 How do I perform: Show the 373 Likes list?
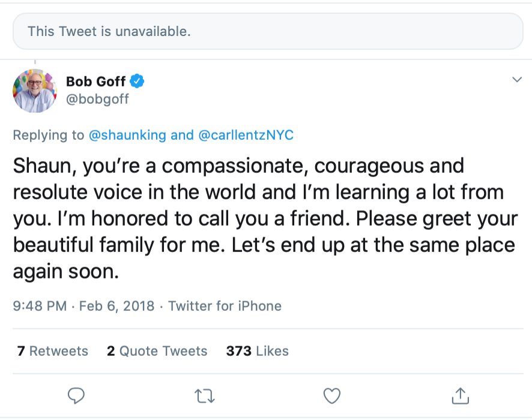[257, 351]
